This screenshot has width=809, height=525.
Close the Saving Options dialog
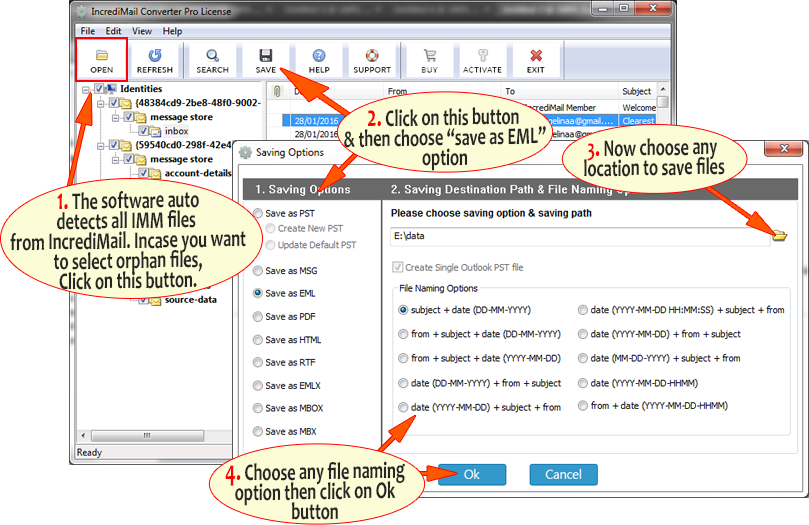coord(784,149)
